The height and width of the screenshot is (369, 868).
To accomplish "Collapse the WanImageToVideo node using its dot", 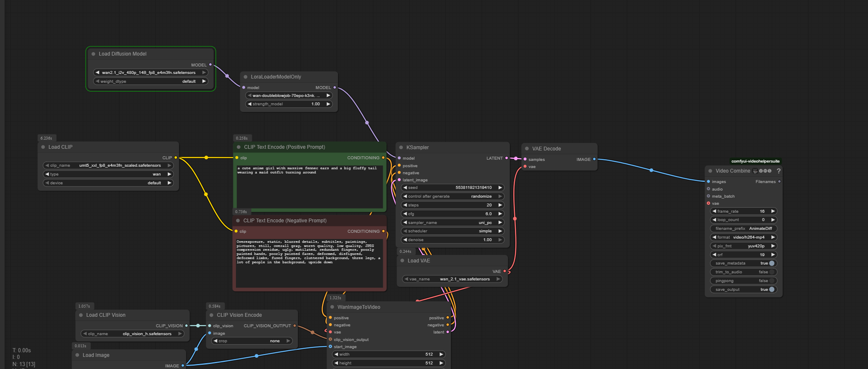I will [332, 307].
